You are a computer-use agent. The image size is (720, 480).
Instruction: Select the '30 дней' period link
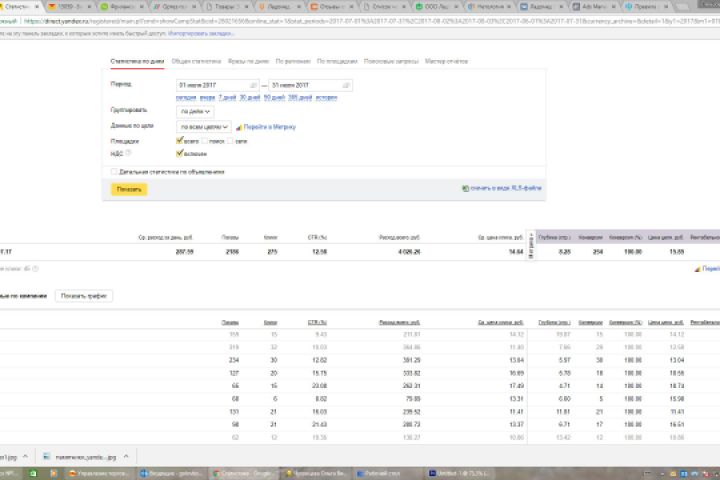point(250,97)
